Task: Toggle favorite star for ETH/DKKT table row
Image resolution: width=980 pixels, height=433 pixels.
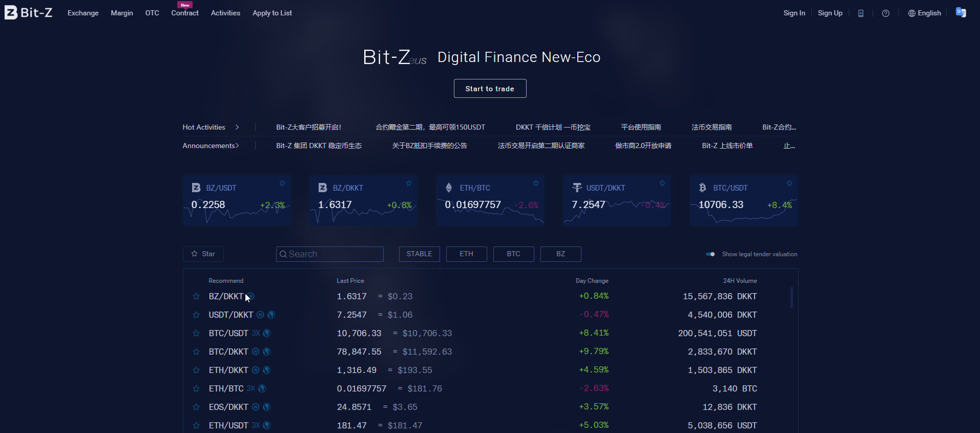Action: 196,370
